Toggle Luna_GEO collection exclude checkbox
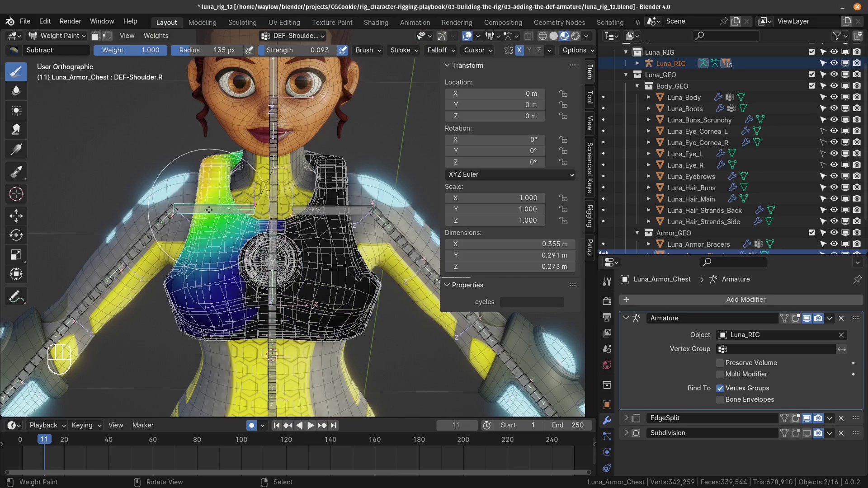 [812, 75]
